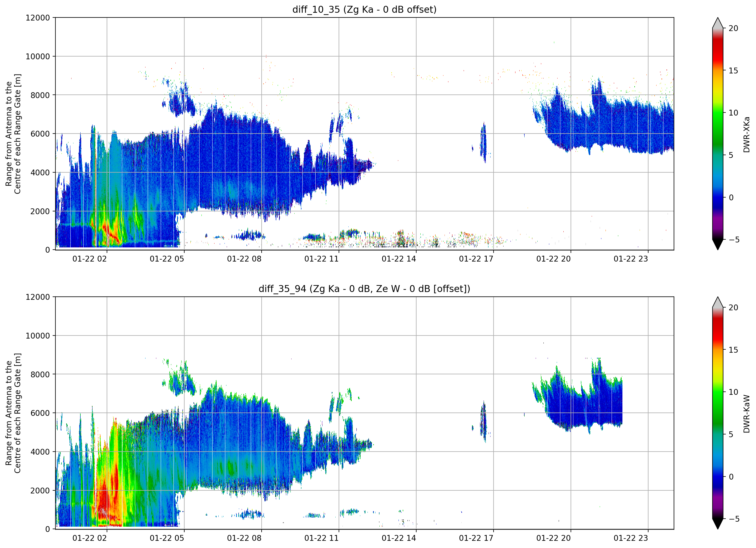This screenshot has width=756, height=548.
Task: Click the bottom plot y-axis tick 12000
Action: pos(38,297)
